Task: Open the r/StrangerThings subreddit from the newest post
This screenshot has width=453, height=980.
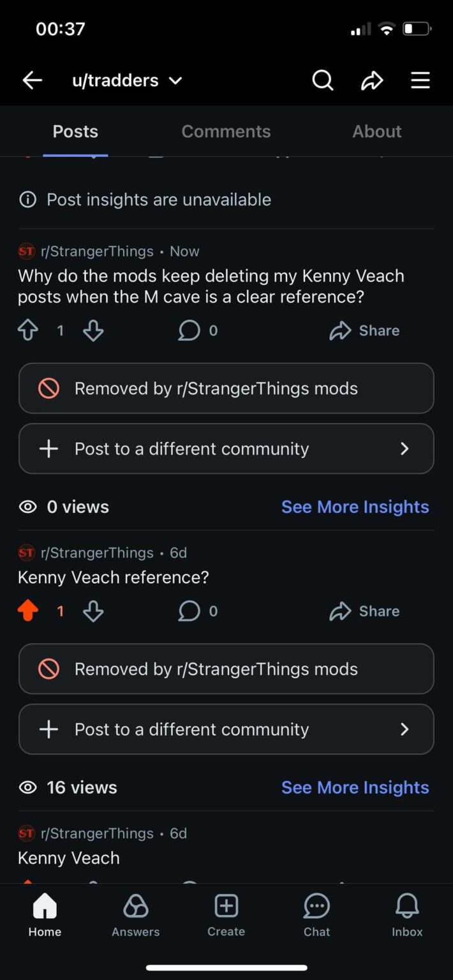Action: coord(96,251)
